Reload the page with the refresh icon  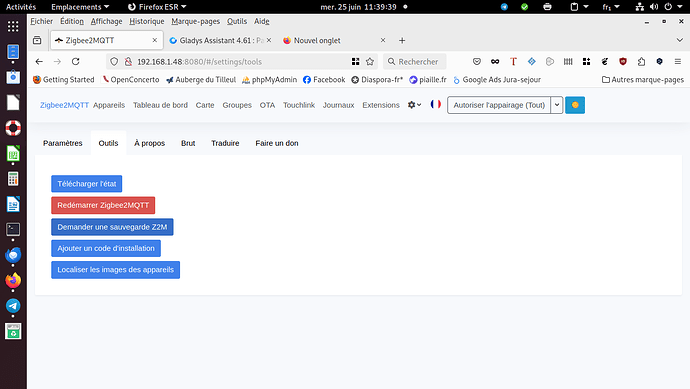pos(76,62)
